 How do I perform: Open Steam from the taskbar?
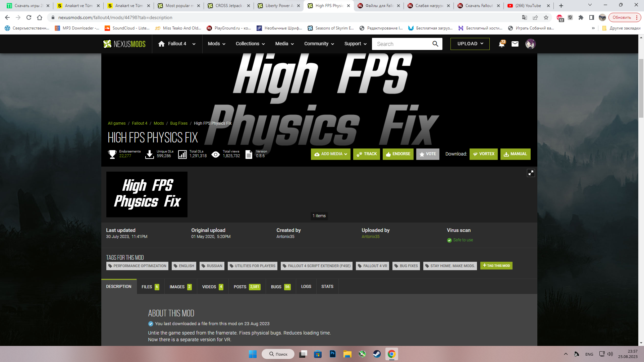(377, 354)
